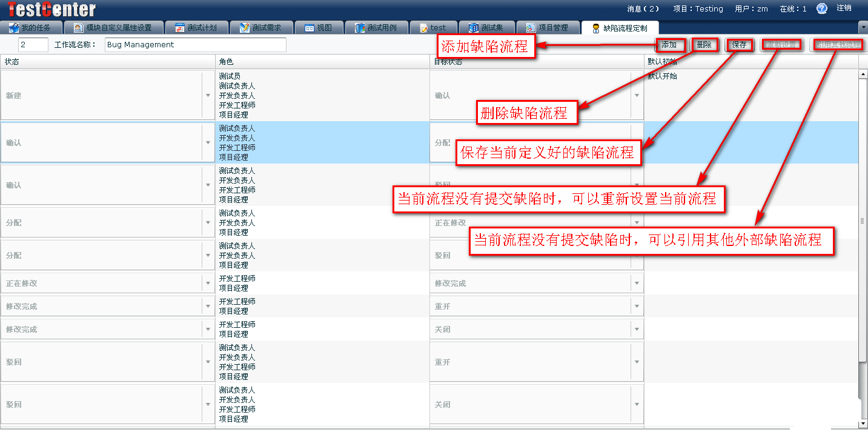Click the 状态 column header
The image size is (868, 432).
click(x=107, y=62)
